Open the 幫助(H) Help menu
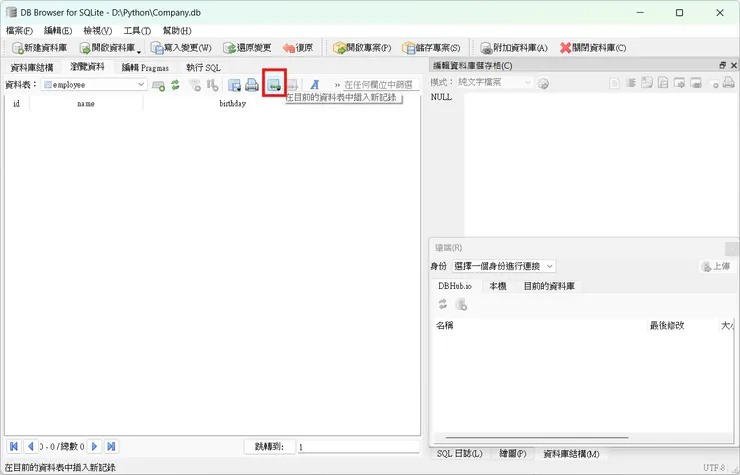Image resolution: width=740 pixels, height=475 pixels. [x=177, y=31]
